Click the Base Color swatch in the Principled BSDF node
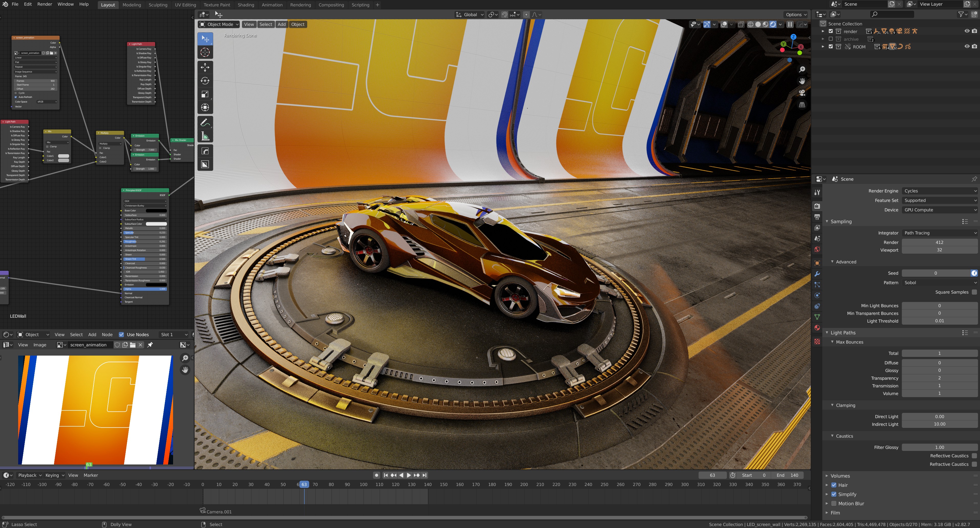Viewport: 980px width, 528px height. [156, 211]
